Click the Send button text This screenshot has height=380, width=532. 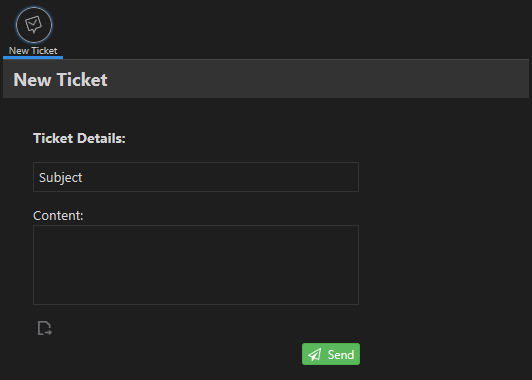point(341,355)
